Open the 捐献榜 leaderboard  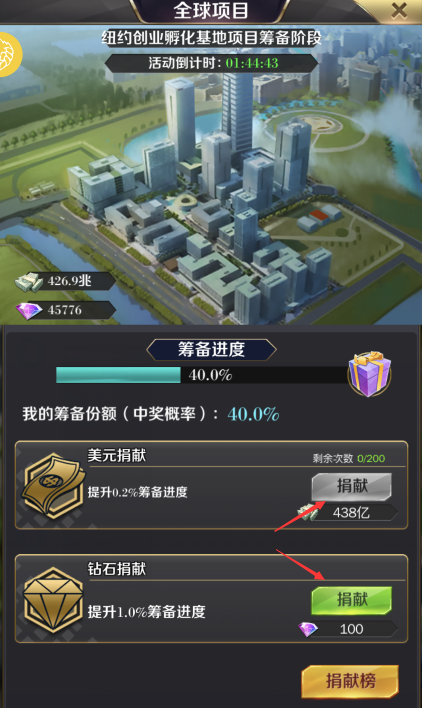point(350,681)
